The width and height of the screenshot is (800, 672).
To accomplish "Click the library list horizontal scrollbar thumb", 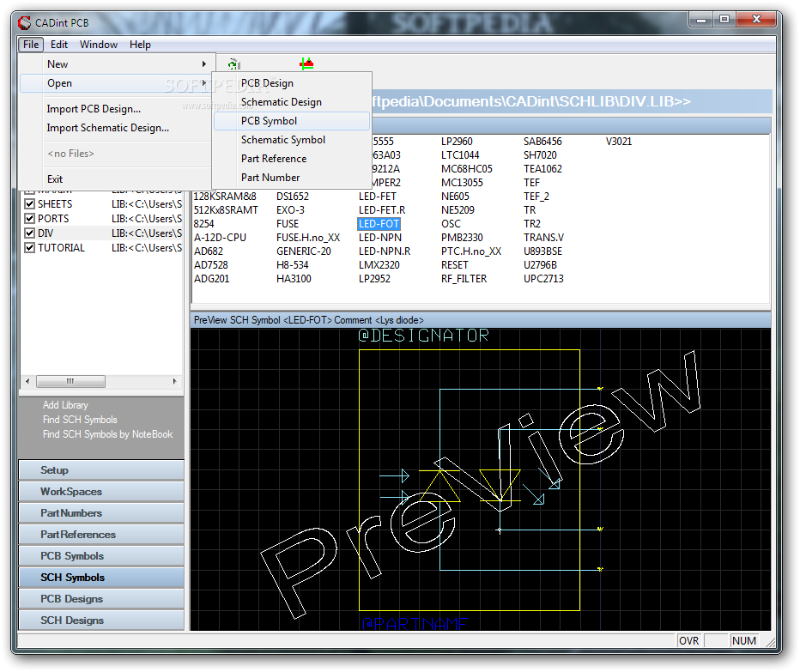I will point(71,381).
